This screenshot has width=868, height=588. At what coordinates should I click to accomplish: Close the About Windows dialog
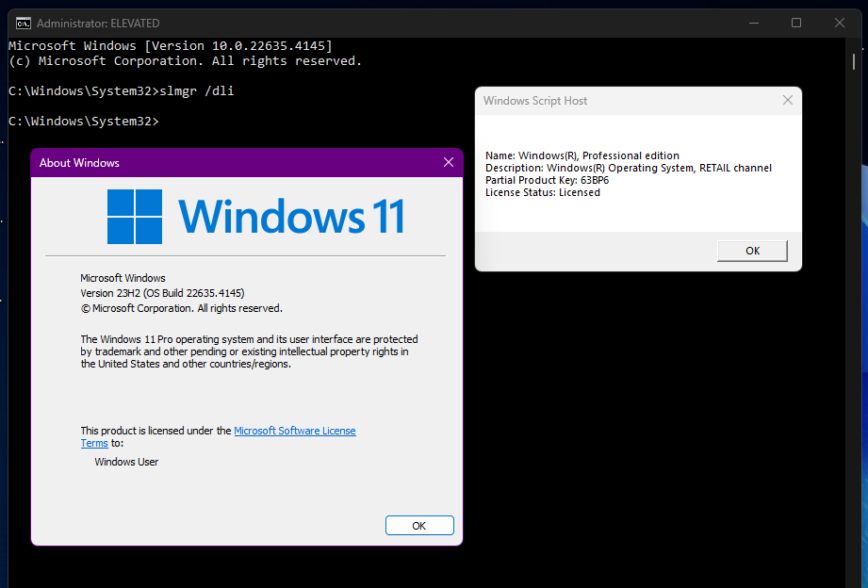449,162
